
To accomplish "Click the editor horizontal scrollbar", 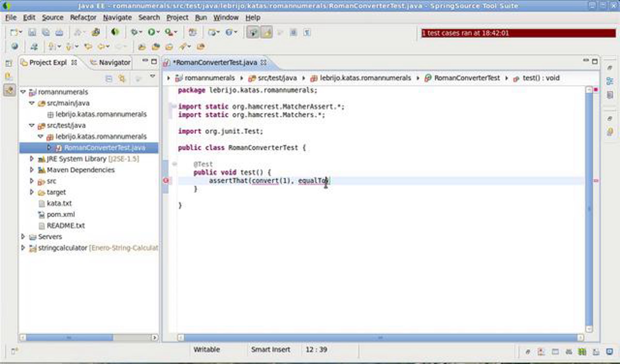I will pos(380,337).
